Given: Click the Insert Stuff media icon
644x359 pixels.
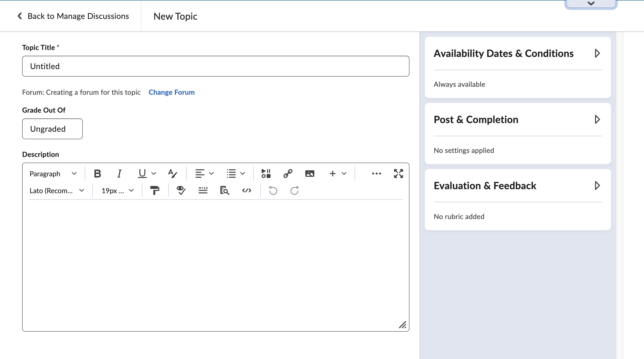Looking at the screenshot, I should click(266, 173).
